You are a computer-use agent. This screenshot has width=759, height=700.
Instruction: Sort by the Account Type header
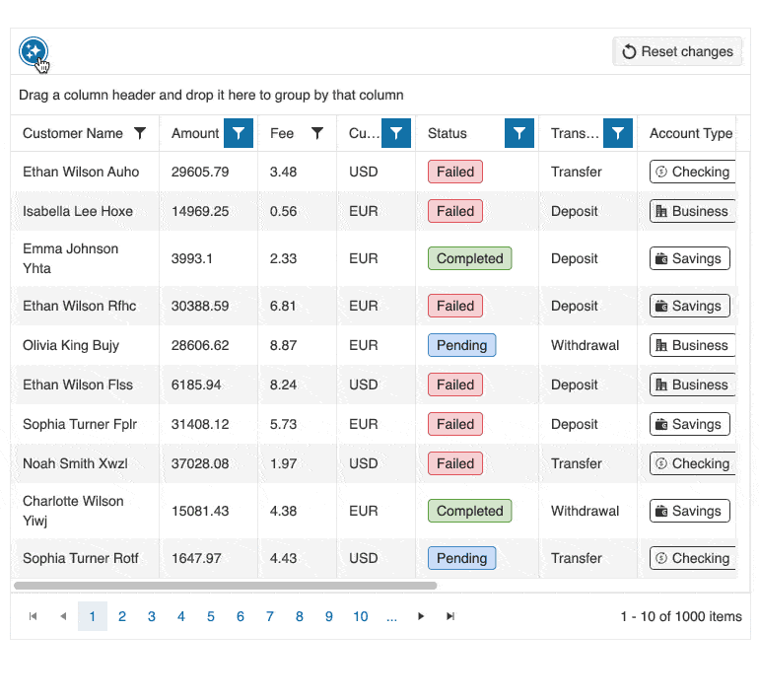click(691, 133)
